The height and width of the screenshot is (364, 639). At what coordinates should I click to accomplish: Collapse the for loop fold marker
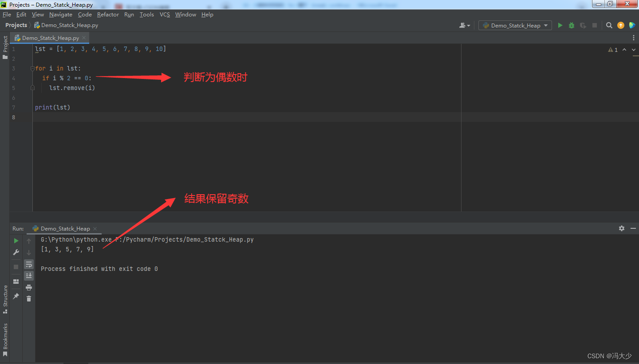tap(32, 68)
